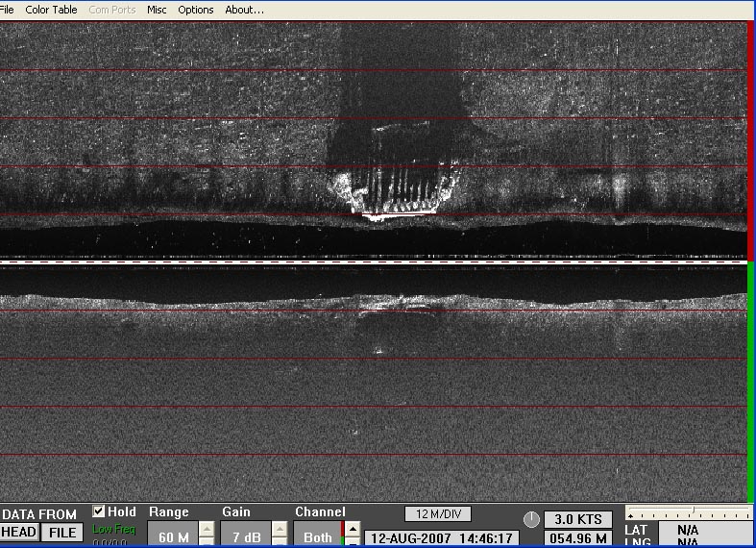Click the round speed dial knob

(531, 519)
